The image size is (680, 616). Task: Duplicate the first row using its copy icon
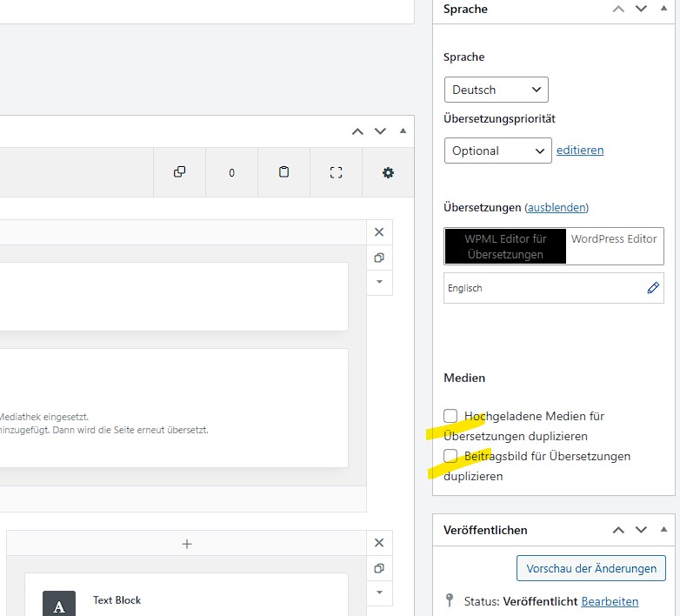pos(379,258)
